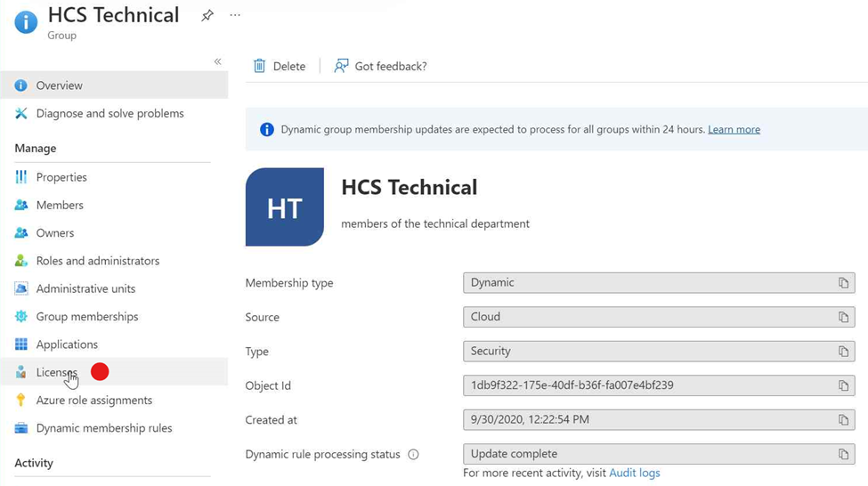Click the info icon in the notification banner
The height and width of the screenshot is (486, 868).
(x=267, y=130)
